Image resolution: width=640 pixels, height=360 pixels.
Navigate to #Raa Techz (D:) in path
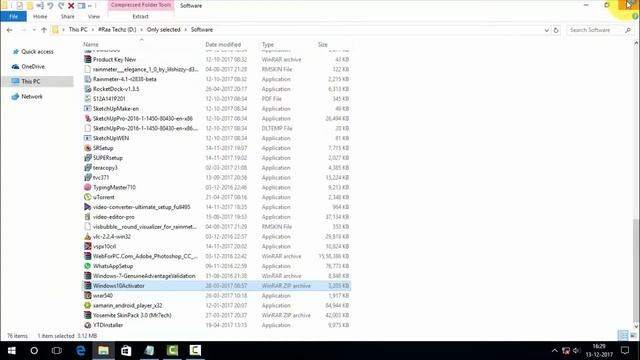point(117,30)
